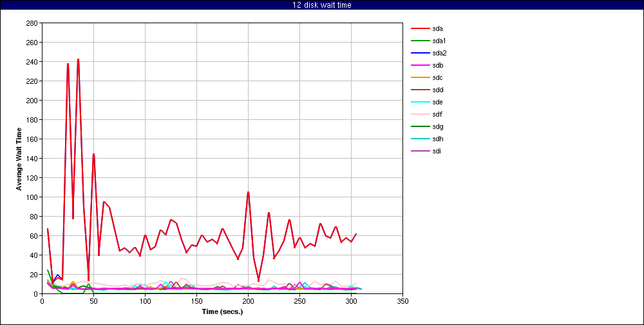Click the 250 x-axis tick label
The width and height of the screenshot is (644, 325).
[300, 300]
